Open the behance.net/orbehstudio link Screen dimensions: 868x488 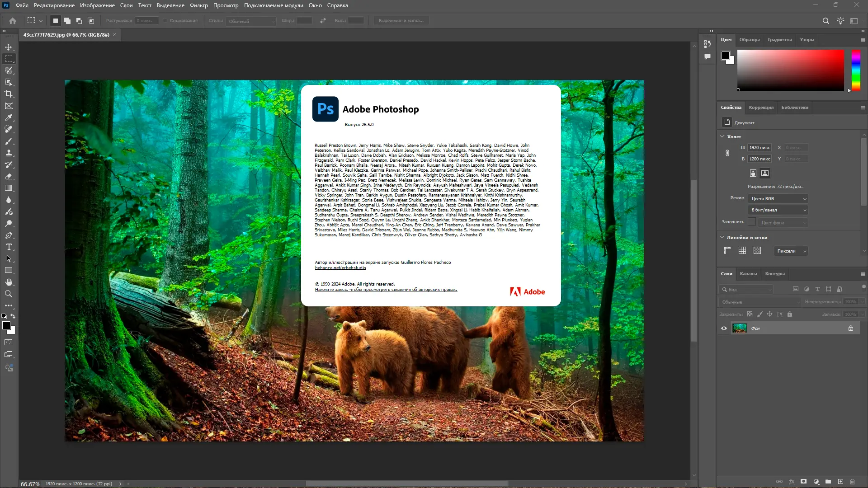click(x=340, y=268)
